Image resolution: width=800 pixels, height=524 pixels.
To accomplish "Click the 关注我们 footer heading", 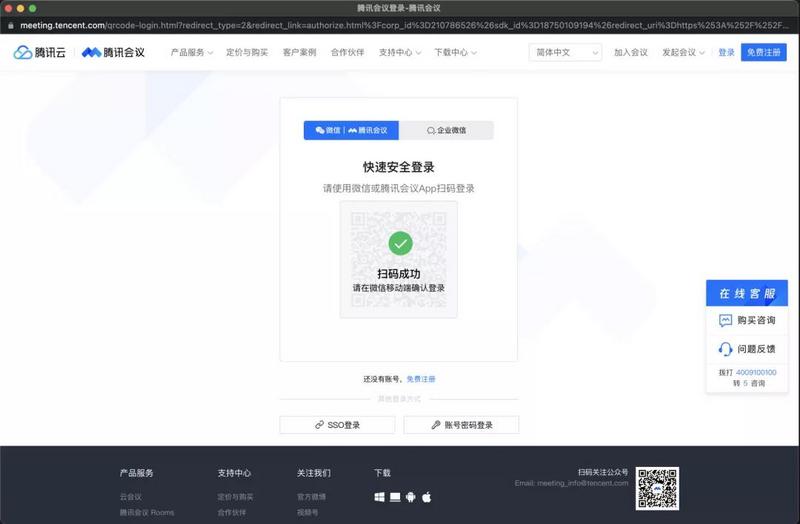I will tap(314, 473).
